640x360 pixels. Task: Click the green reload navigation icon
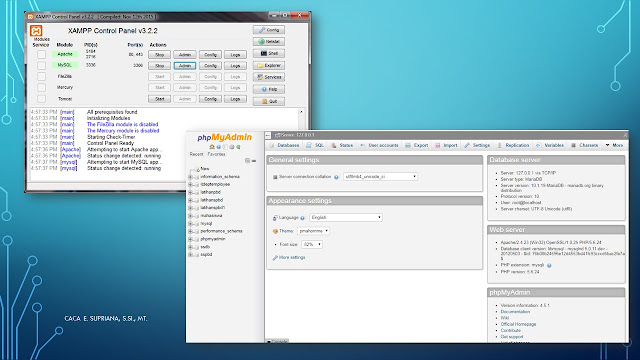click(x=238, y=147)
